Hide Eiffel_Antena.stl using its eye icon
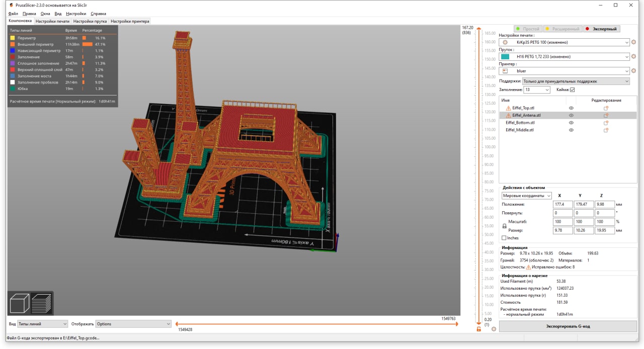The width and height of the screenshot is (644, 349). [571, 115]
